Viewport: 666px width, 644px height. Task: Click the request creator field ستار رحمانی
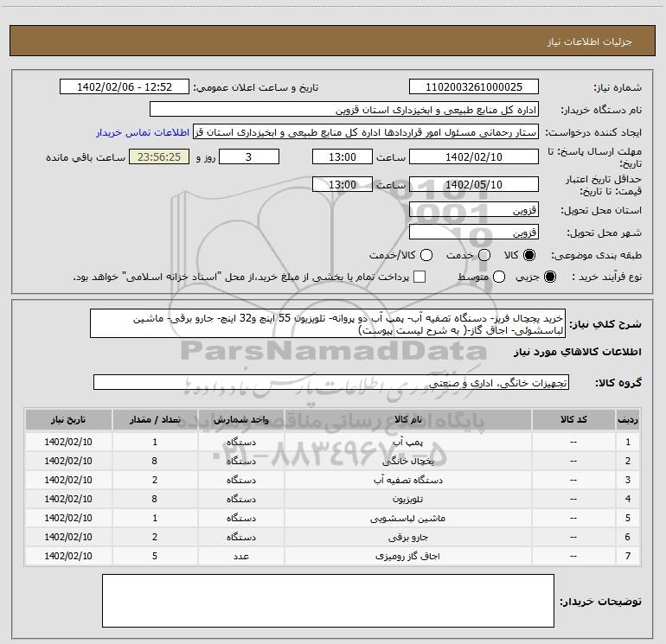point(366,132)
